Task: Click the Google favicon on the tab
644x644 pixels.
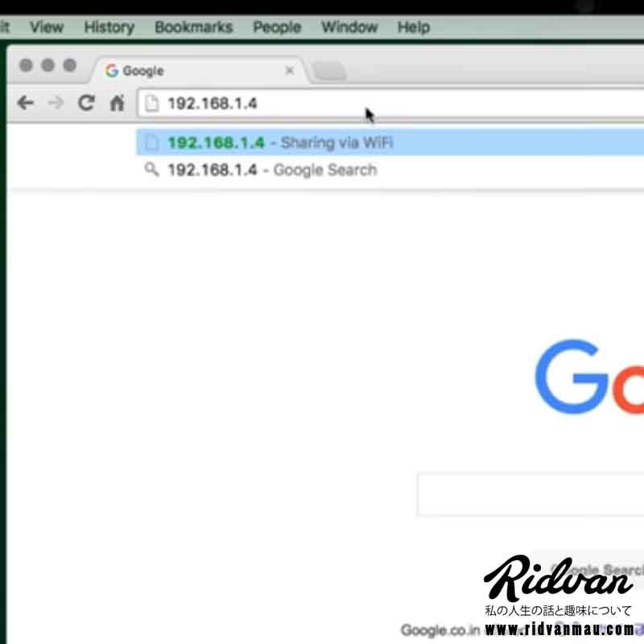Action: 111,71
